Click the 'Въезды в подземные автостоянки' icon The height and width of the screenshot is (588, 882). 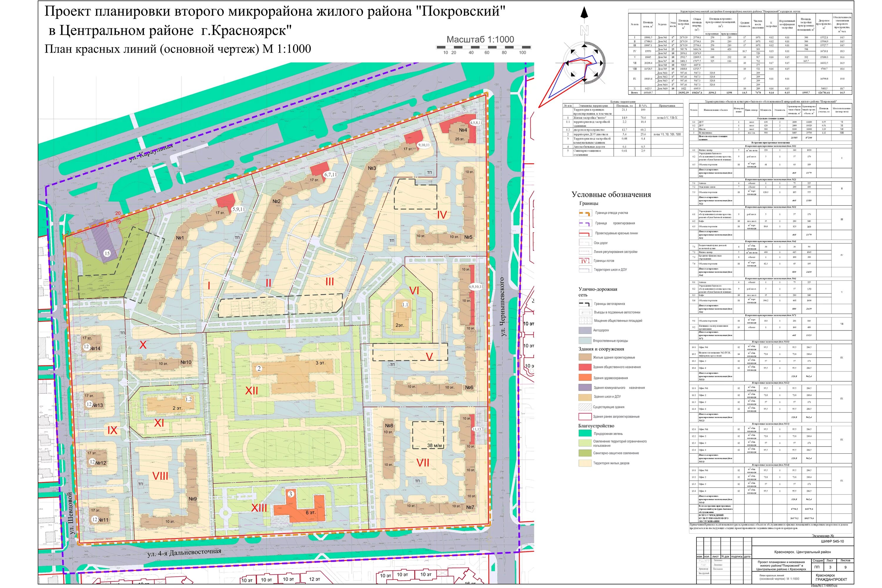585,312
